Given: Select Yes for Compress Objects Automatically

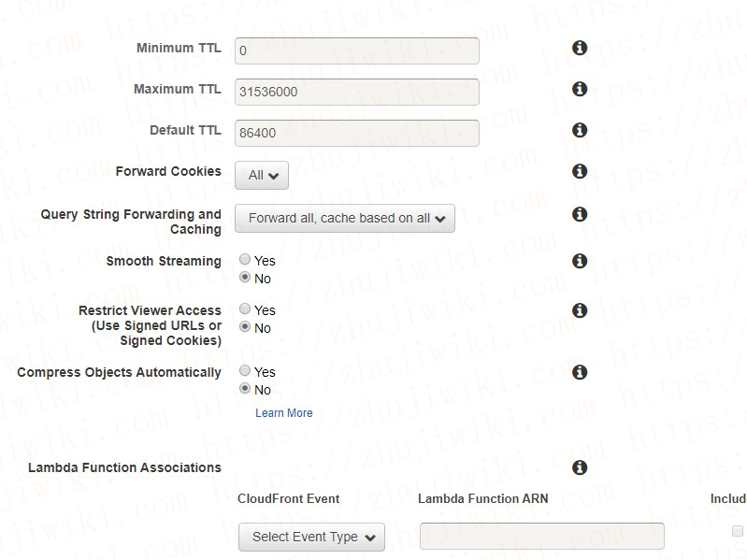Looking at the screenshot, I should pyautogui.click(x=245, y=372).
